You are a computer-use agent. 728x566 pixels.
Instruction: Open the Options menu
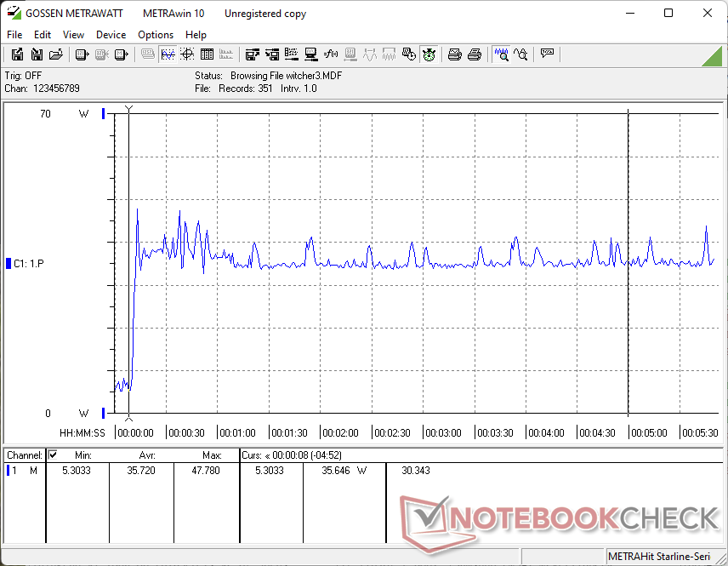pyautogui.click(x=156, y=35)
